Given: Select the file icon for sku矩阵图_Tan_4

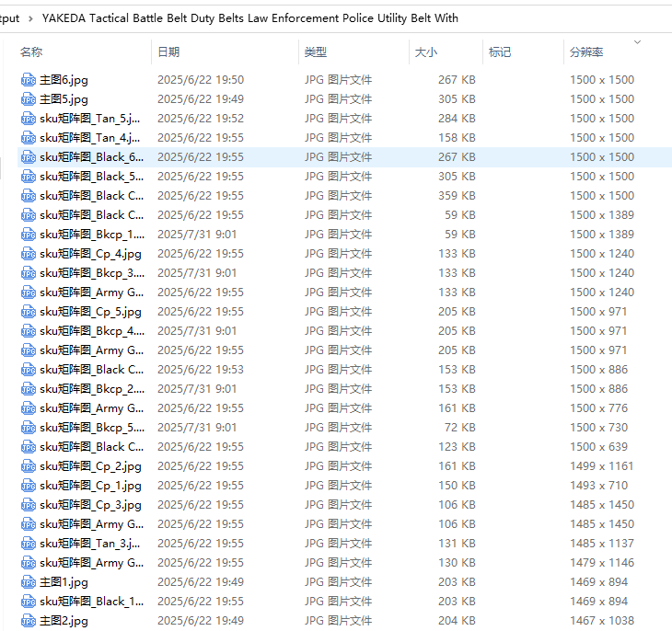Looking at the screenshot, I should (29, 137).
